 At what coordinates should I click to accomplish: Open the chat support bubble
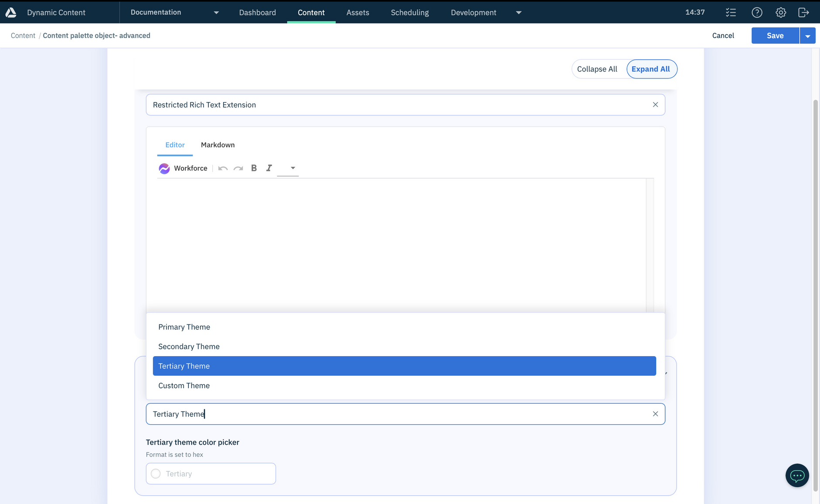point(797,475)
